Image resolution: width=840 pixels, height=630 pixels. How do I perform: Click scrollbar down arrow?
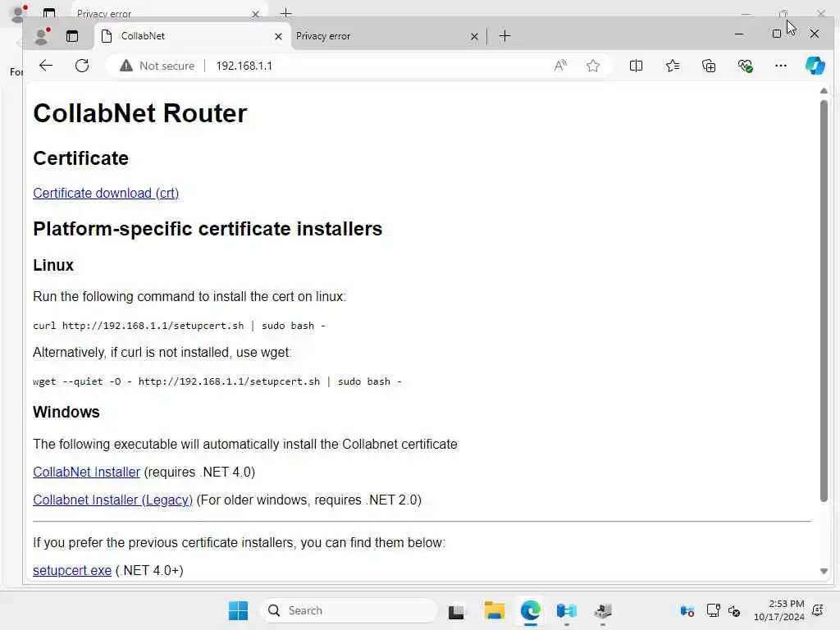[x=824, y=571]
